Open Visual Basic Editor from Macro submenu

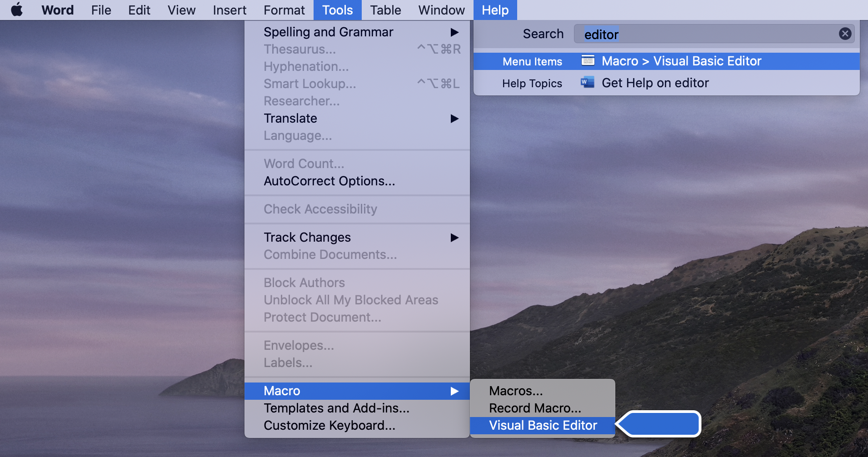pyautogui.click(x=543, y=426)
